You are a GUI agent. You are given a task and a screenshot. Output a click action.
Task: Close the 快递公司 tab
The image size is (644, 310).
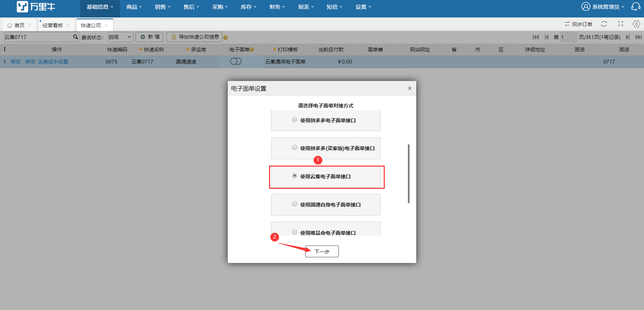[106, 25]
